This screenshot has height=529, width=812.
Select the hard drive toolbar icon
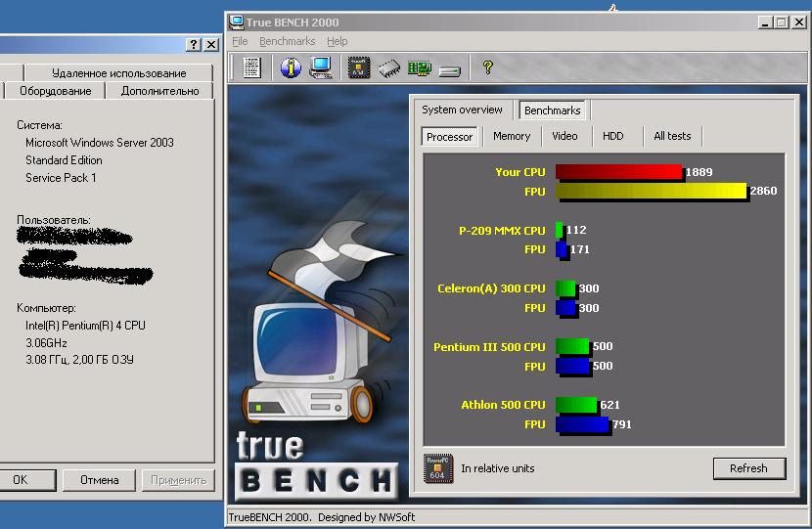[x=449, y=68]
